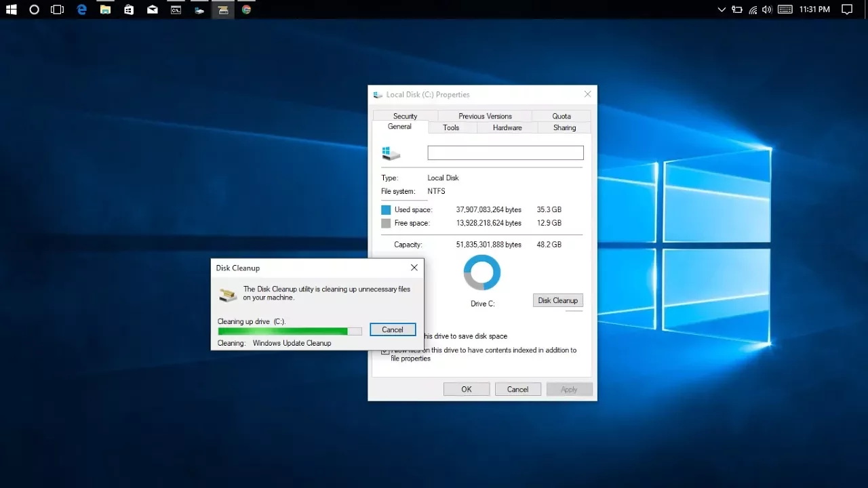Click the blue Used space swatch
This screenshot has height=488, width=868.
pyautogui.click(x=386, y=210)
